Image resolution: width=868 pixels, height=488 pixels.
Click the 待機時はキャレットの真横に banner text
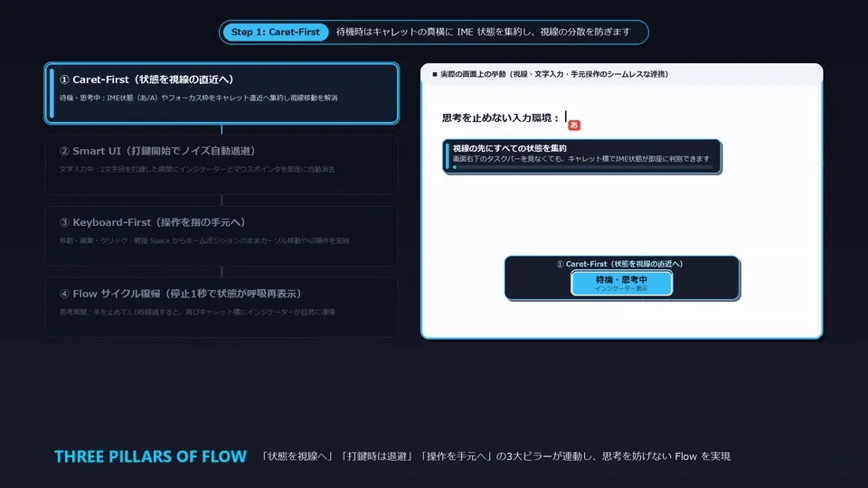[x=483, y=33]
